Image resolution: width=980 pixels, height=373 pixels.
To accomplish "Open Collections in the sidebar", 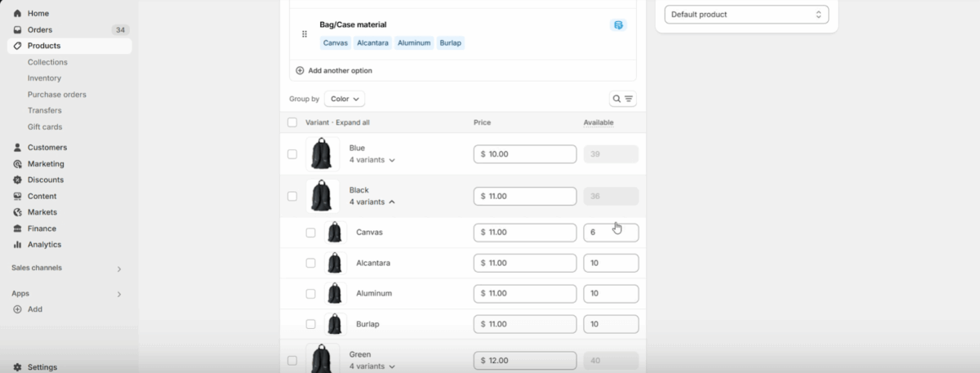I will (x=47, y=62).
